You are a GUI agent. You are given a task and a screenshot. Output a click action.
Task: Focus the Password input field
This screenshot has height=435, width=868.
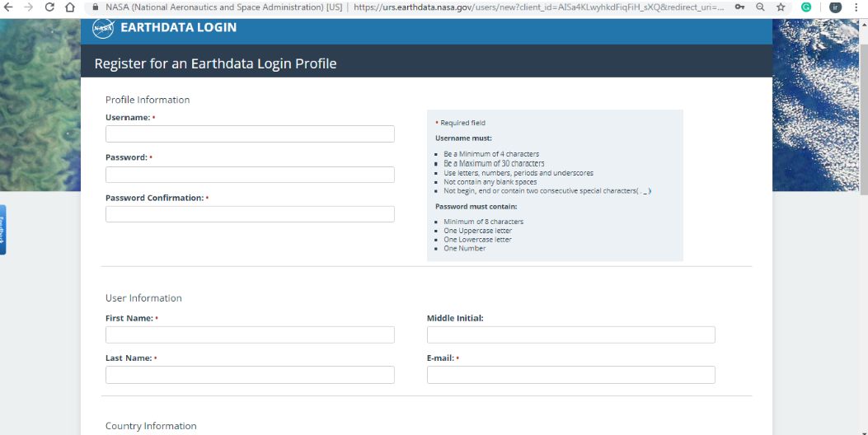pyautogui.click(x=250, y=175)
